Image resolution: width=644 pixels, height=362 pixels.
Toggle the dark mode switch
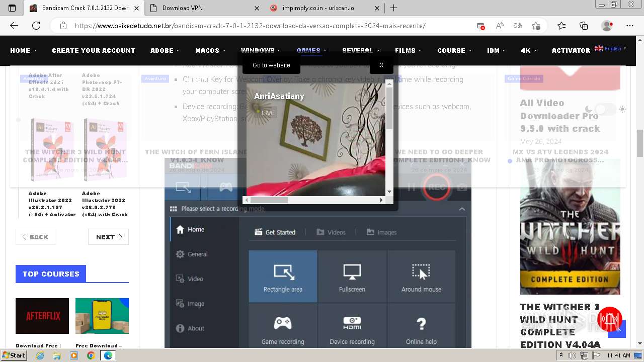(605, 109)
